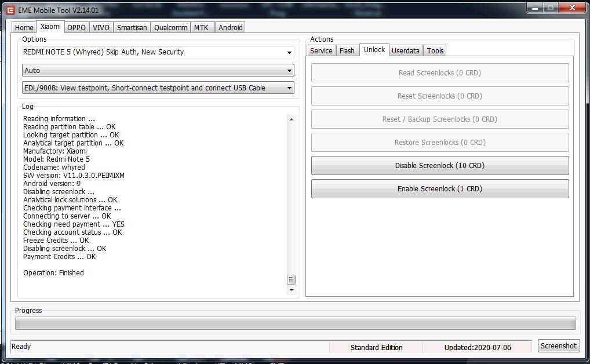The image size is (590, 364).
Task: Switch to the Service actions tab
Action: (x=321, y=51)
